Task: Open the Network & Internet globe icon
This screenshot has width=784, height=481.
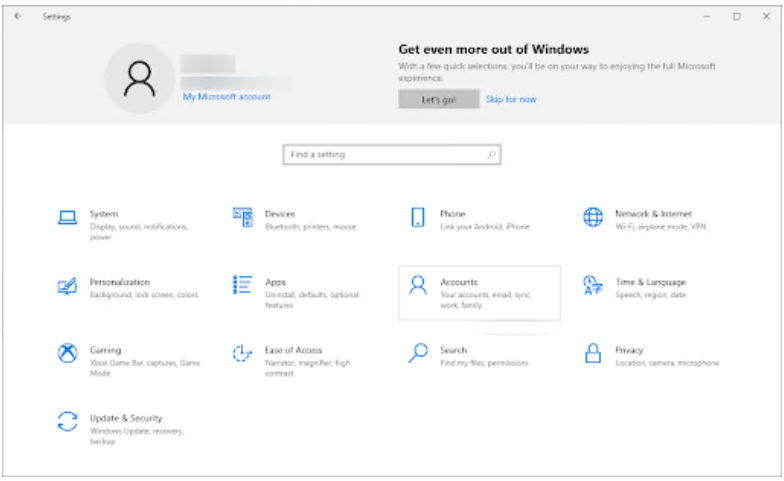Action: [593, 217]
